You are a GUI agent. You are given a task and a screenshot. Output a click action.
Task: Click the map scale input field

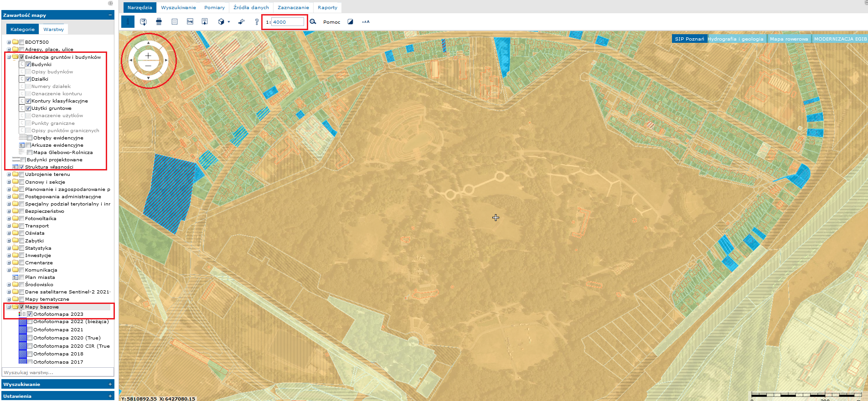point(287,22)
